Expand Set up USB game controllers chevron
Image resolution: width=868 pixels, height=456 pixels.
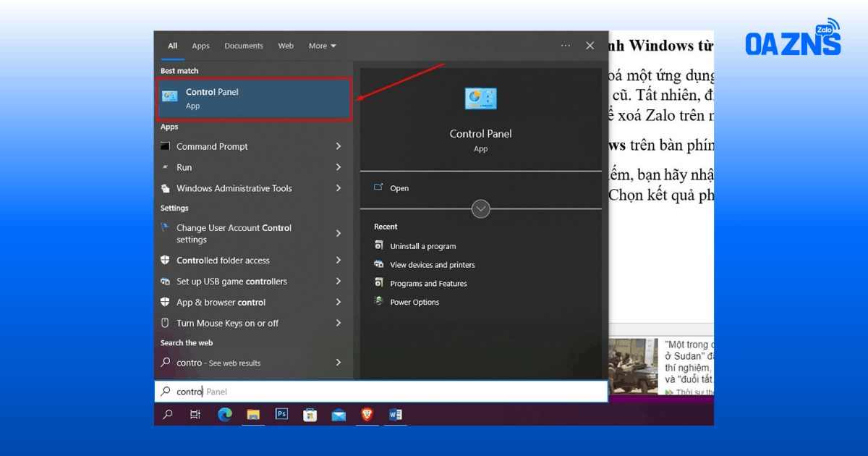pos(339,282)
